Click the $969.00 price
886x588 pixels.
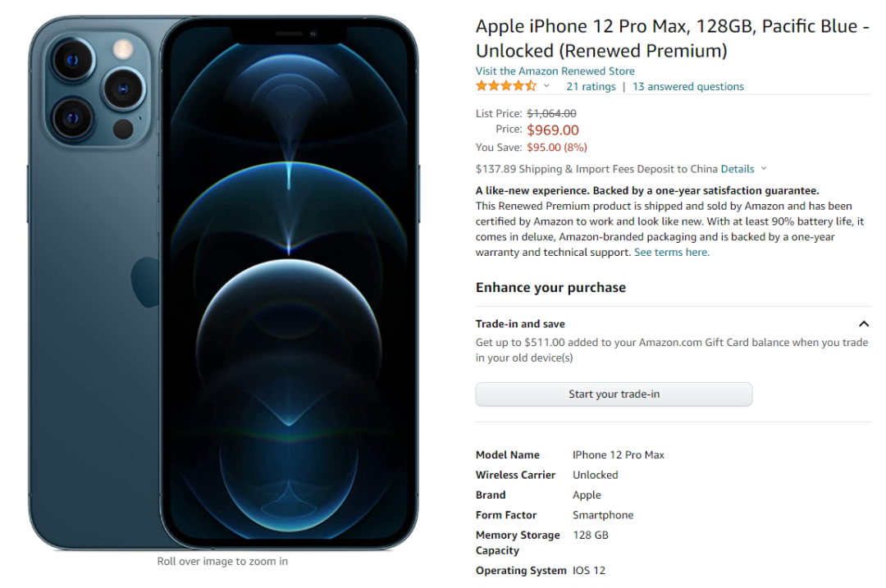coord(553,130)
